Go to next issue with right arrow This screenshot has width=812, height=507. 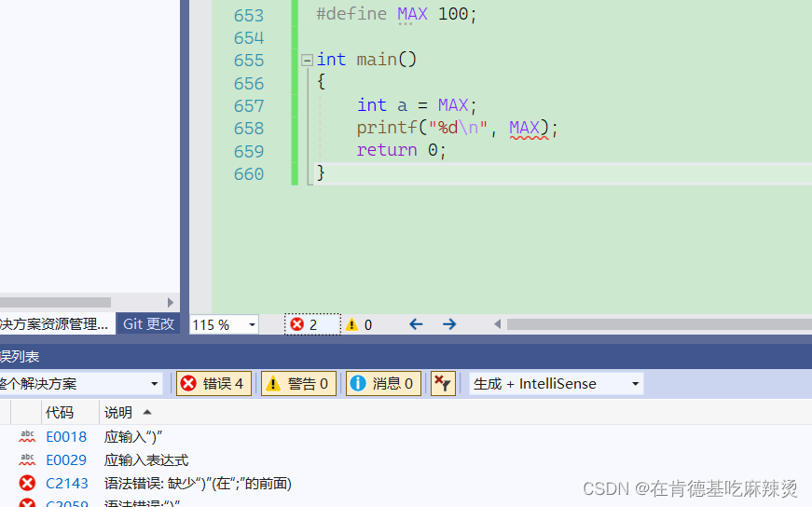(449, 324)
